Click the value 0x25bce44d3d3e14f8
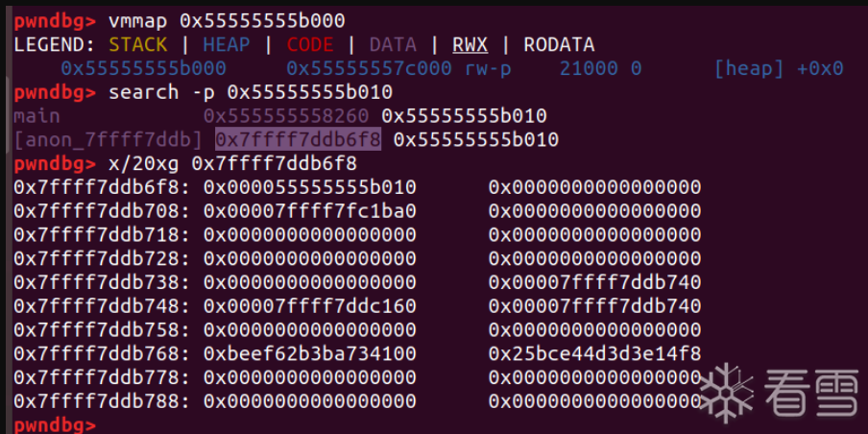The image size is (868, 434). 594,354
